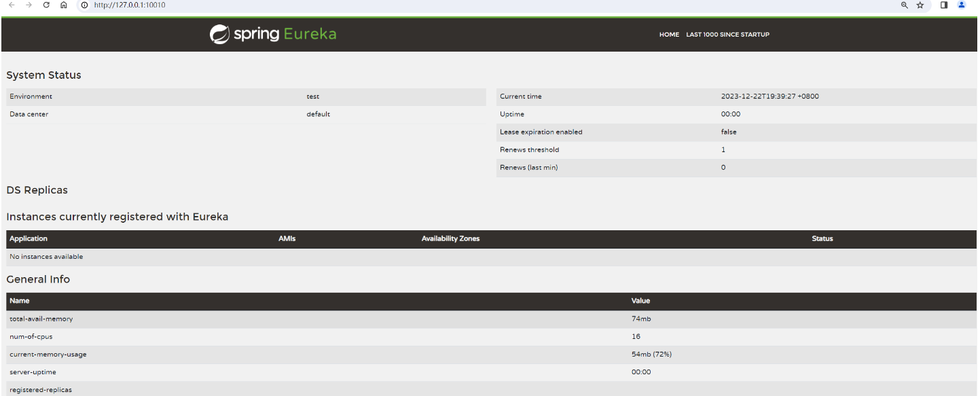Screen dimensions: 980x396
Task: Reload the page with the refresh icon
Action: (46, 5)
